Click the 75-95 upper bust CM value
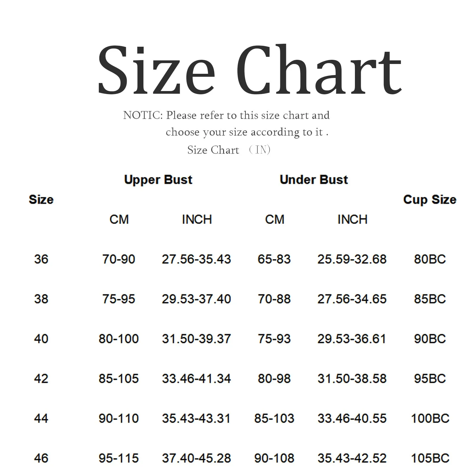This screenshot has height=476, width=476. click(x=119, y=299)
